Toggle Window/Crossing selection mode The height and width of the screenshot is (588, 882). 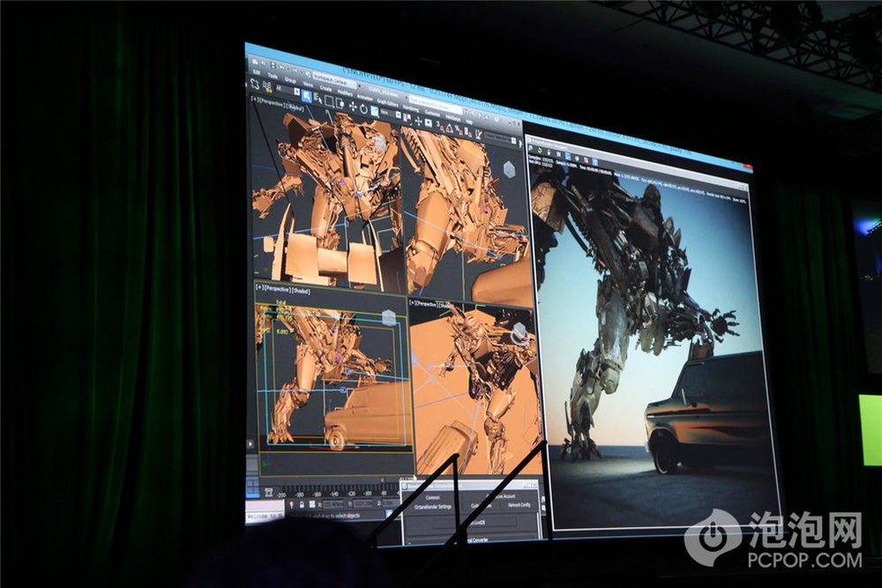[x=340, y=103]
